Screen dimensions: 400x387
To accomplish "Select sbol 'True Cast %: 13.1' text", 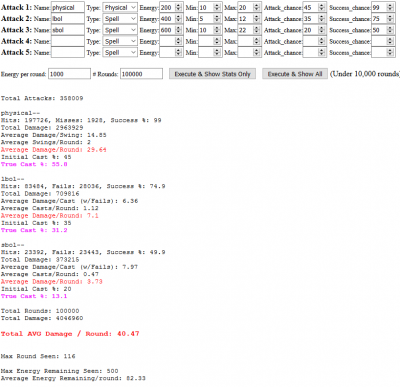I will (x=34, y=296).
